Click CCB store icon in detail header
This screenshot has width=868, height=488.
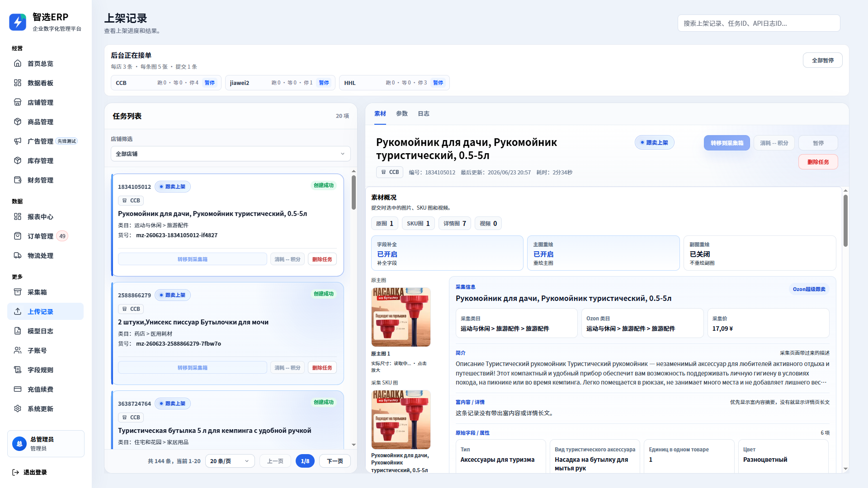pos(383,172)
